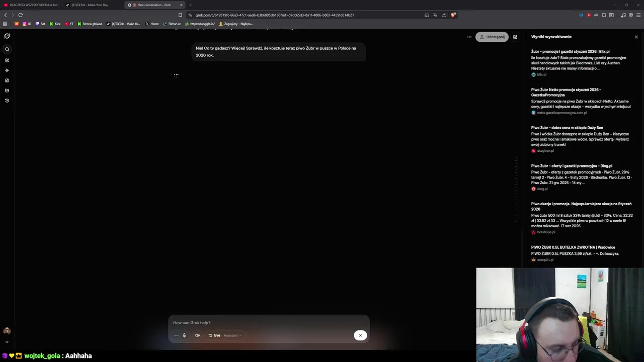Viewport: 644px width, 362px height.
Task: Open the 'Strona główna' bookmark
Action: point(90,24)
